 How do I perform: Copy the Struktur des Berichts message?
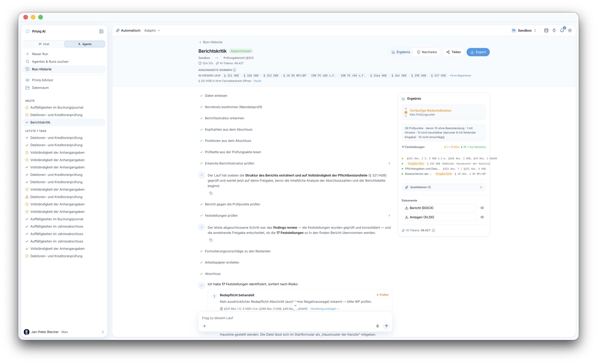point(211,193)
